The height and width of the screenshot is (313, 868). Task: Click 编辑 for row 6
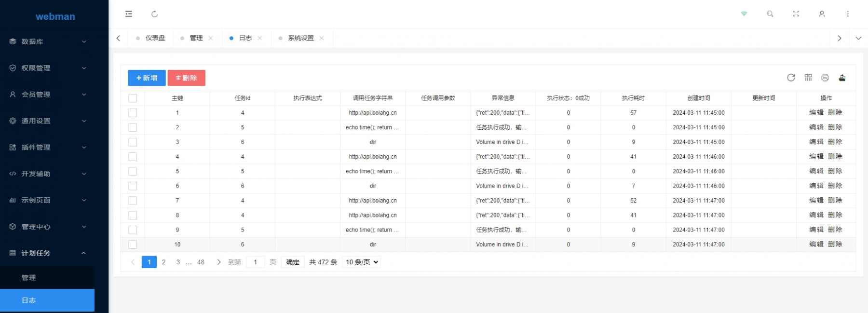(x=816, y=186)
